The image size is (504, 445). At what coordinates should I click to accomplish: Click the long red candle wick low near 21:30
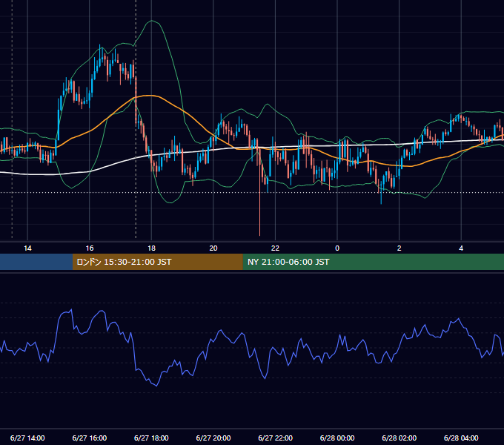(x=259, y=235)
